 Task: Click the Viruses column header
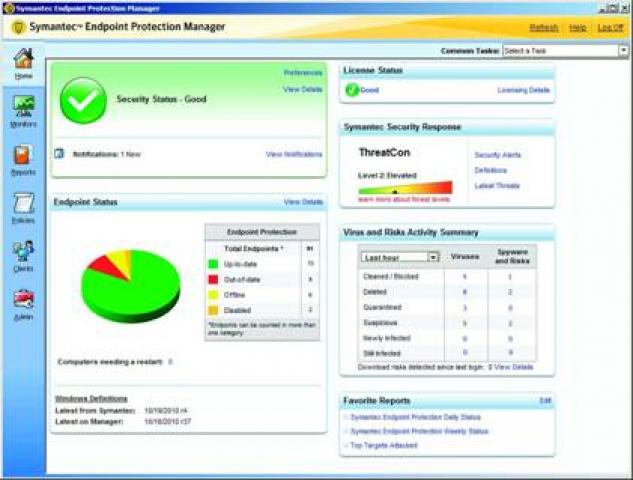point(465,257)
